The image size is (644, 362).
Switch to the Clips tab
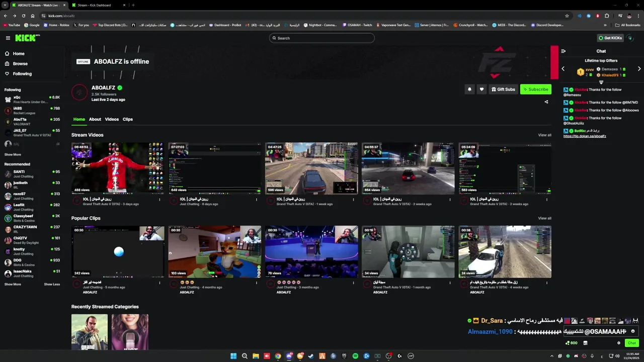click(128, 119)
